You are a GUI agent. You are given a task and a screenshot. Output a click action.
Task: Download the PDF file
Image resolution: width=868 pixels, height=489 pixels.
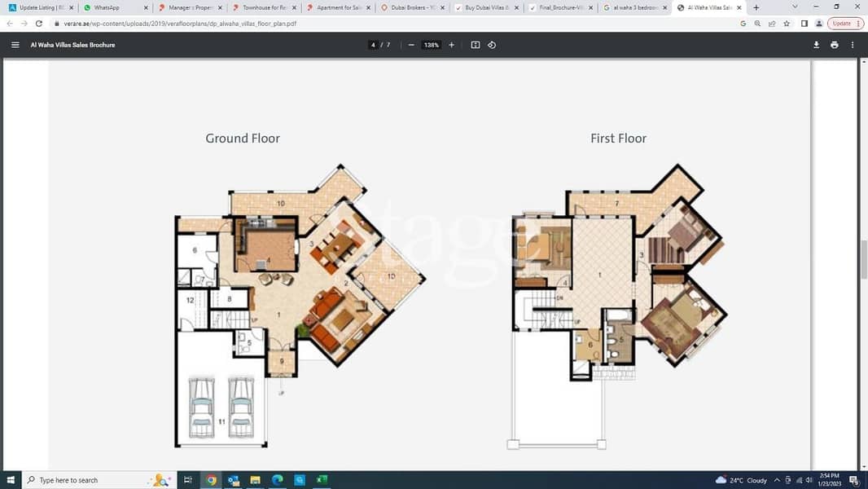816,45
